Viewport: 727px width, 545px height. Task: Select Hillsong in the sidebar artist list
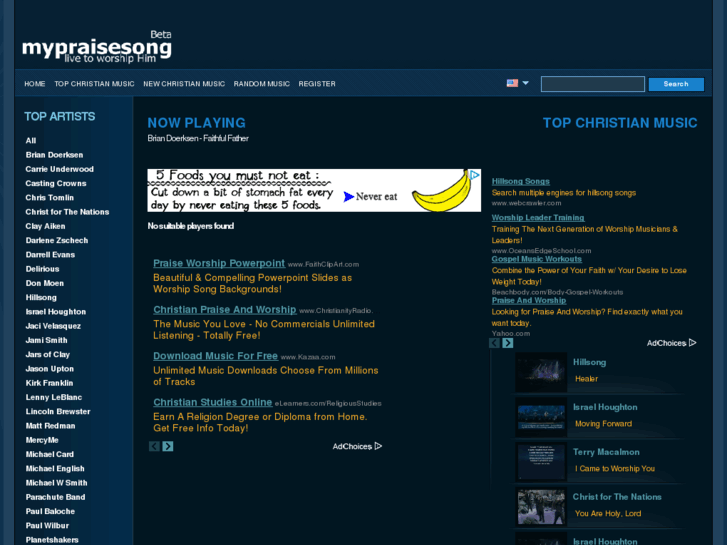pyautogui.click(x=41, y=298)
